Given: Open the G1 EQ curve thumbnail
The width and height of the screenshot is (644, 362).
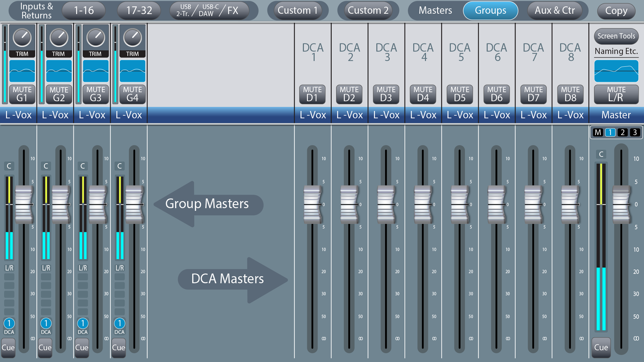Looking at the screenshot, I should pyautogui.click(x=22, y=71).
